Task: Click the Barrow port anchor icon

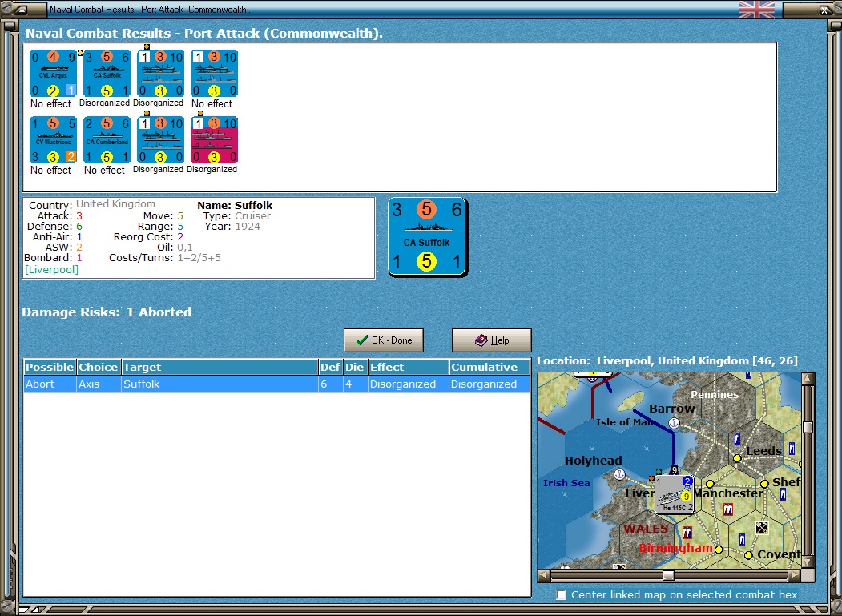Action: 674,423
